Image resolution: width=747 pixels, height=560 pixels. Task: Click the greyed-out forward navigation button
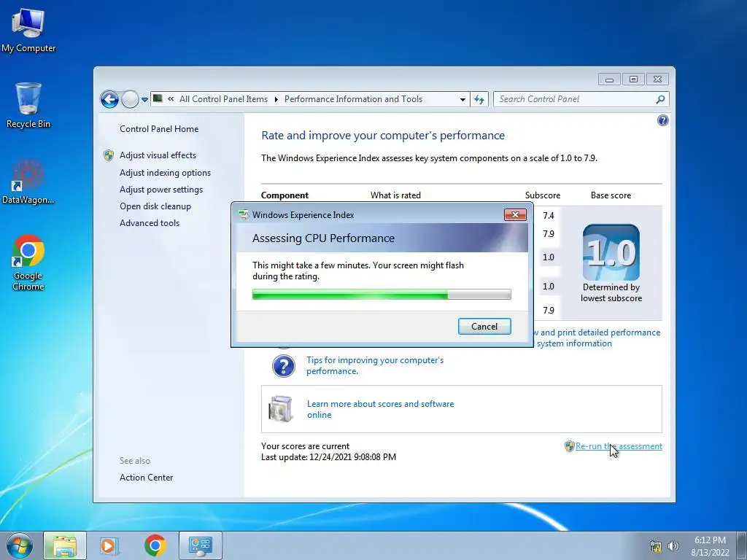[x=130, y=99]
